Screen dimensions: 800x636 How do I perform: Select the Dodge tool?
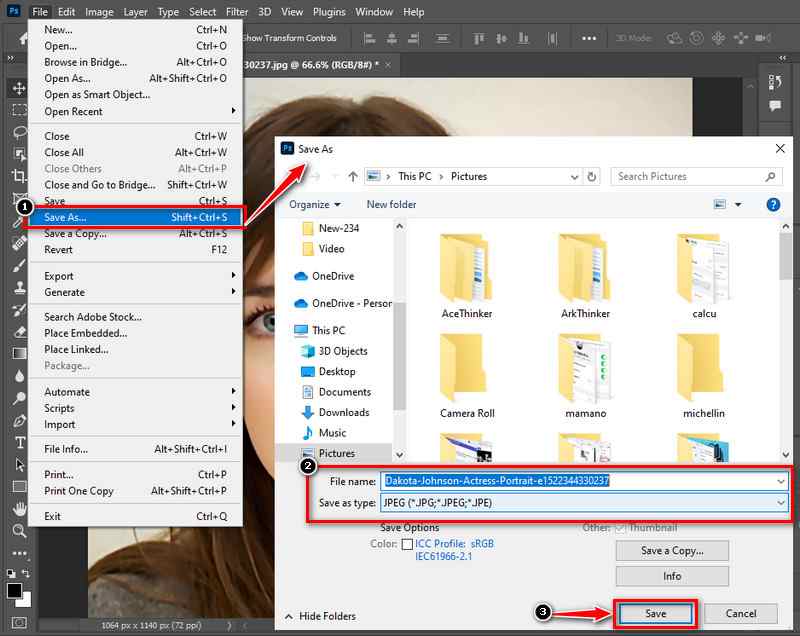pyautogui.click(x=19, y=398)
